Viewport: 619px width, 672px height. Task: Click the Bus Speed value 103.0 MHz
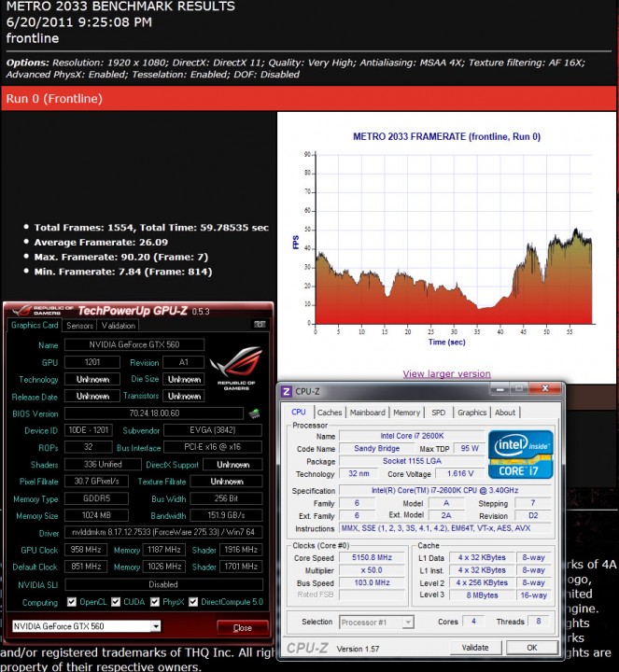click(372, 582)
